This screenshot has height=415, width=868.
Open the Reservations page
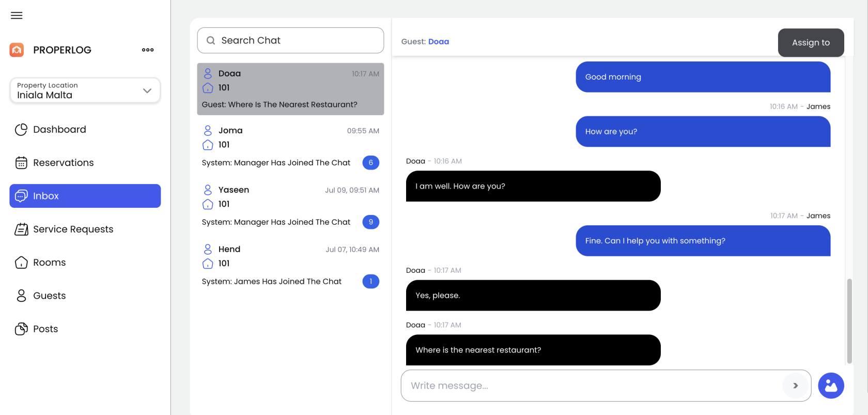coord(63,163)
